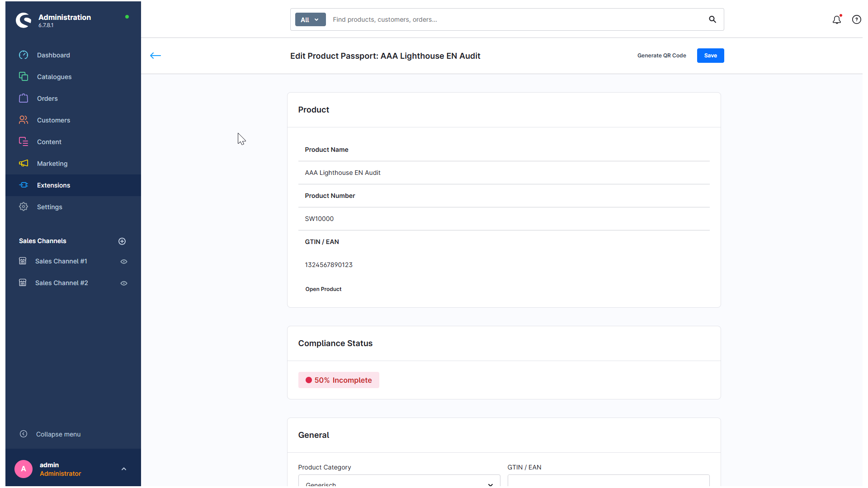868x488 pixels.
Task: Click the version number 6.7.8.1
Action: point(46,25)
